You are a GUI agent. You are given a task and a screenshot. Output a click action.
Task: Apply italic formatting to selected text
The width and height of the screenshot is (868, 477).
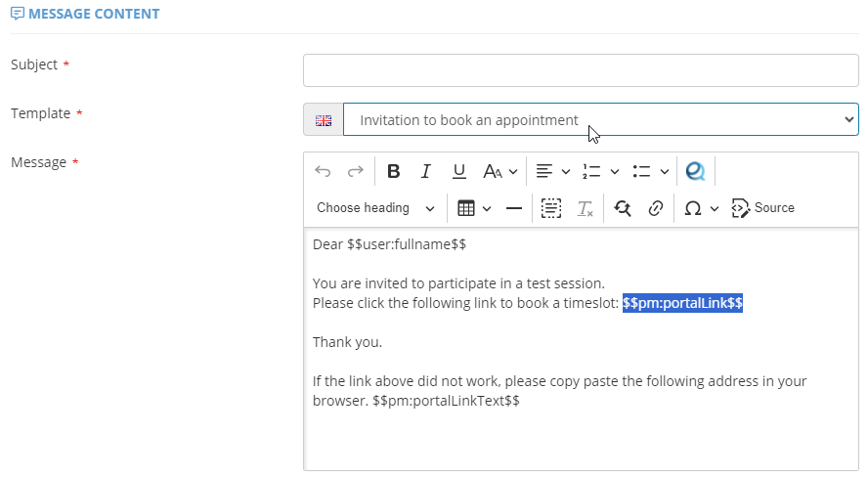pos(425,171)
